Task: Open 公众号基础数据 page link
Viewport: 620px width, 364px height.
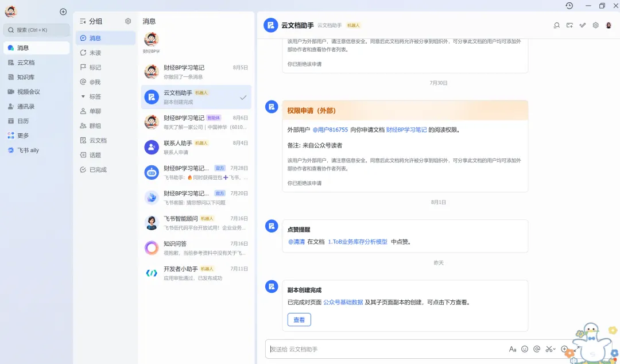Action: 343,302
